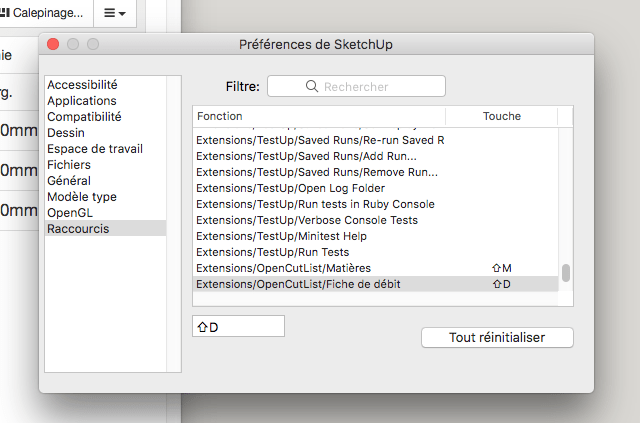Select TestUp Saved Runs/Remove Run... row

click(x=376, y=172)
